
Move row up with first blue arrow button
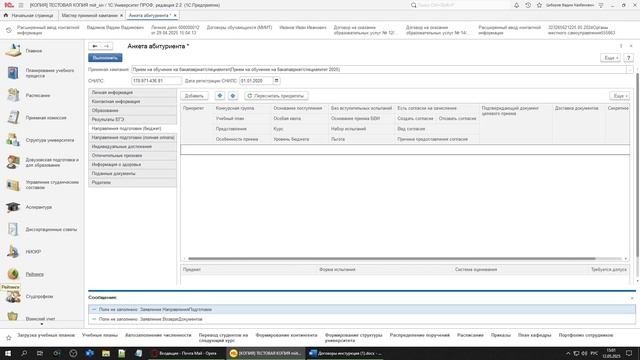[x=220, y=96]
